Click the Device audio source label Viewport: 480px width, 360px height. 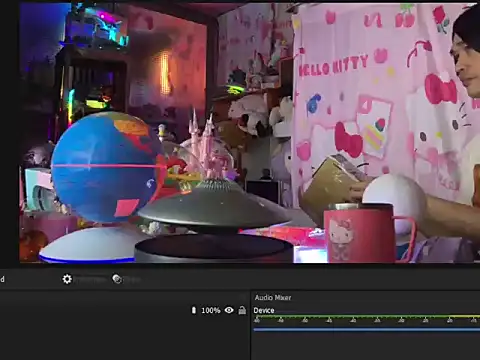[x=264, y=310]
